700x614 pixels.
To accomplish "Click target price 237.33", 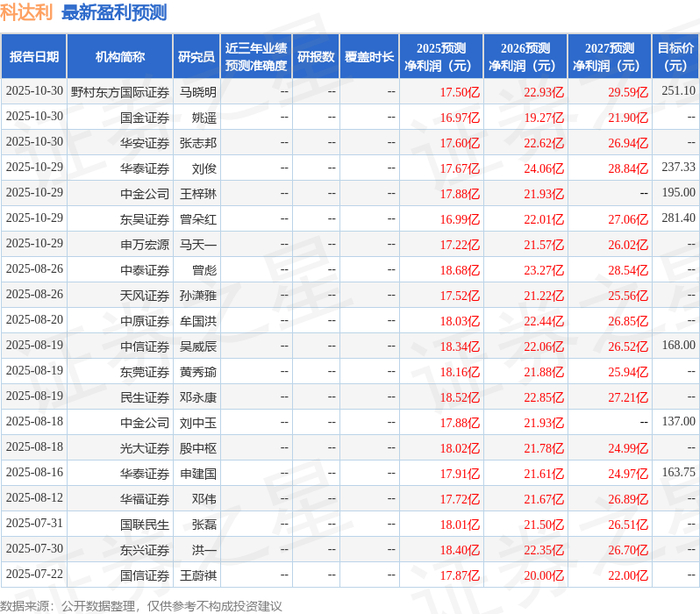I will pyautogui.click(x=678, y=167).
